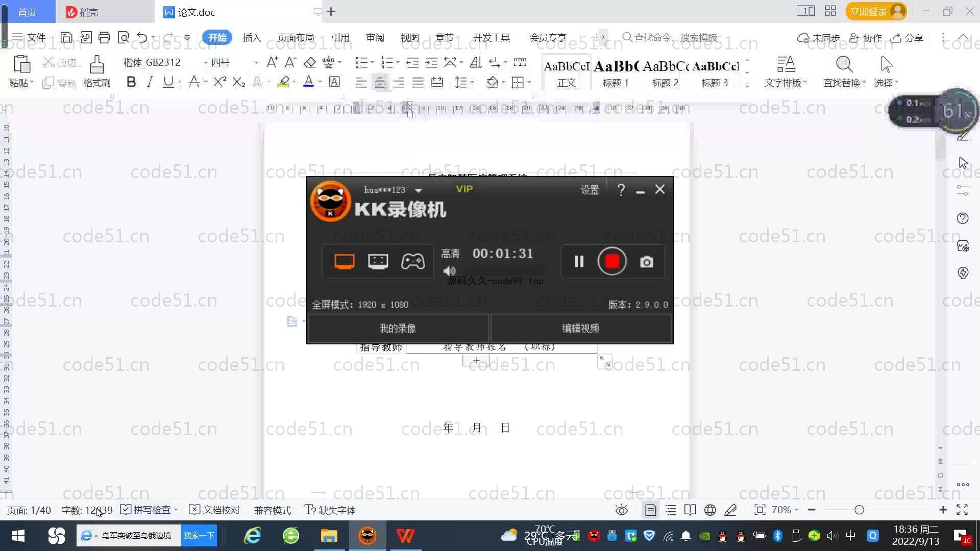Viewport: 980px width, 551px height.
Task: Open Eye Protection mode icon in status bar
Action: point(621,510)
